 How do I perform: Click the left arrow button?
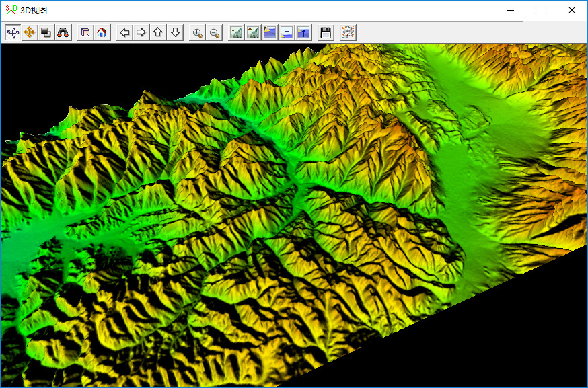[124, 32]
